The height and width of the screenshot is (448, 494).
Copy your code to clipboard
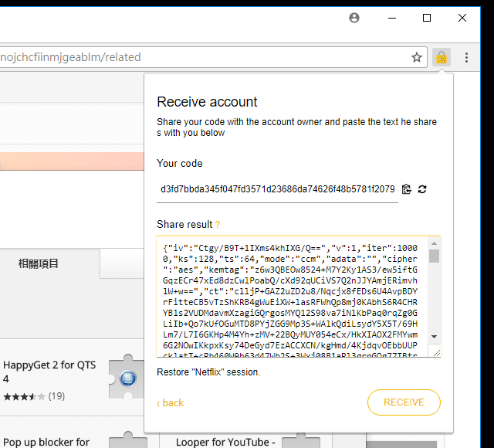coord(407,189)
